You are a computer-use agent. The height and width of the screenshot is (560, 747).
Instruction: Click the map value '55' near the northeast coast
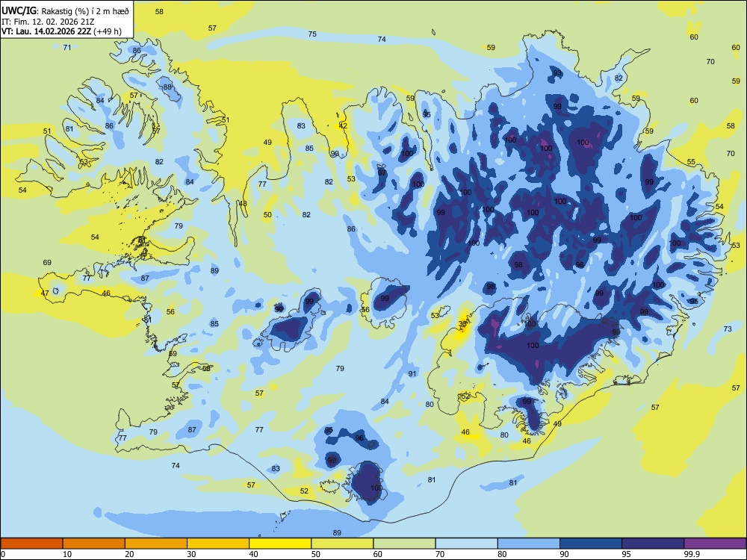[x=691, y=162]
